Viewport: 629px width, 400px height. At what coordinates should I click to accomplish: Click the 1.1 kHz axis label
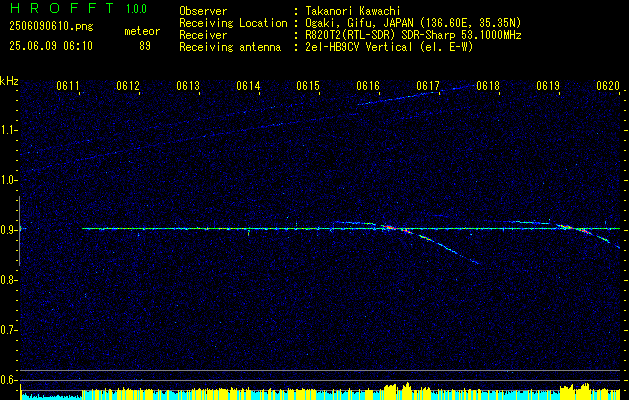tap(8, 130)
